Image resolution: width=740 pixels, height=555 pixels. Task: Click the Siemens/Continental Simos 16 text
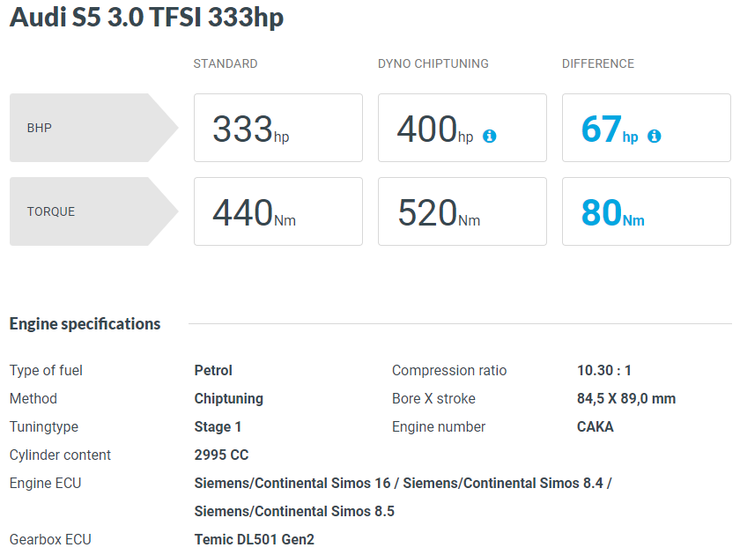click(293, 483)
